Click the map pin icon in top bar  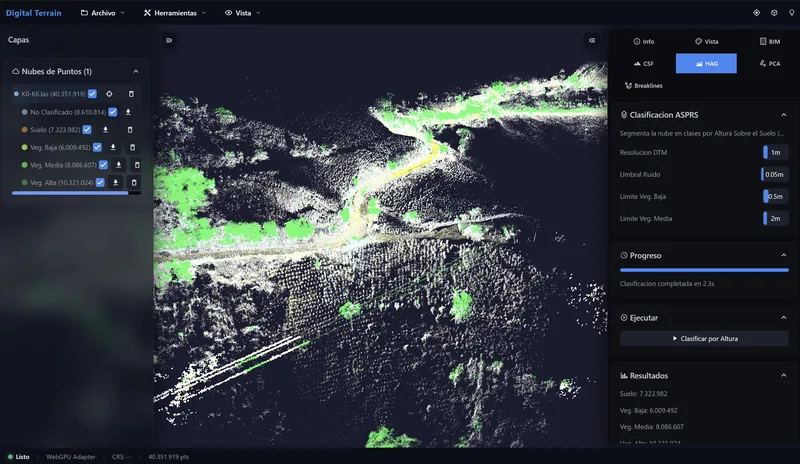click(791, 13)
